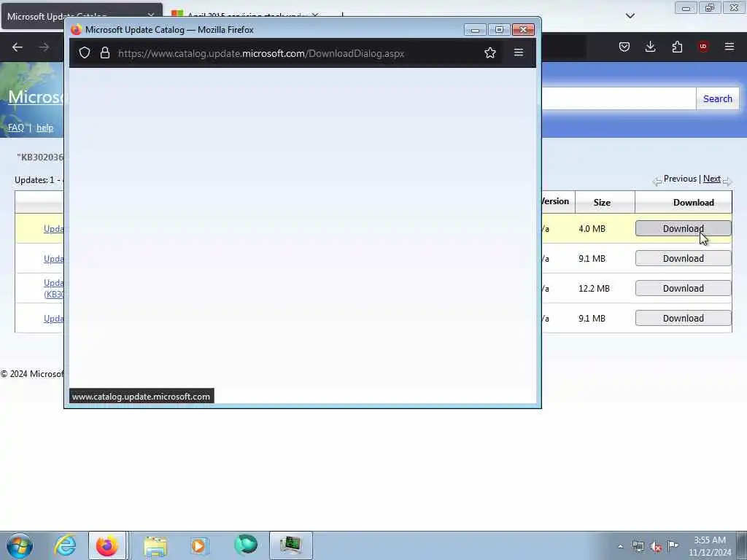
Task: Click the Microsoft Update Catalog site title link
Action: click(x=36, y=97)
